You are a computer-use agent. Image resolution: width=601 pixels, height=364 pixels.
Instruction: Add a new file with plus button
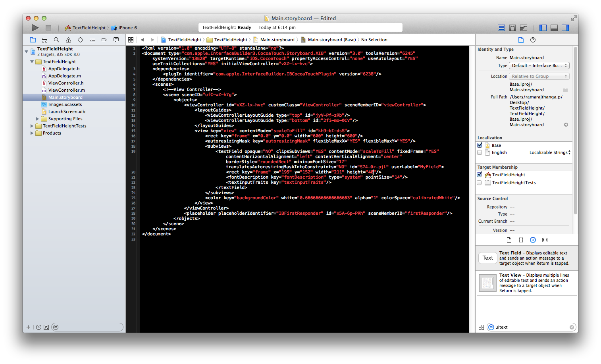28,327
